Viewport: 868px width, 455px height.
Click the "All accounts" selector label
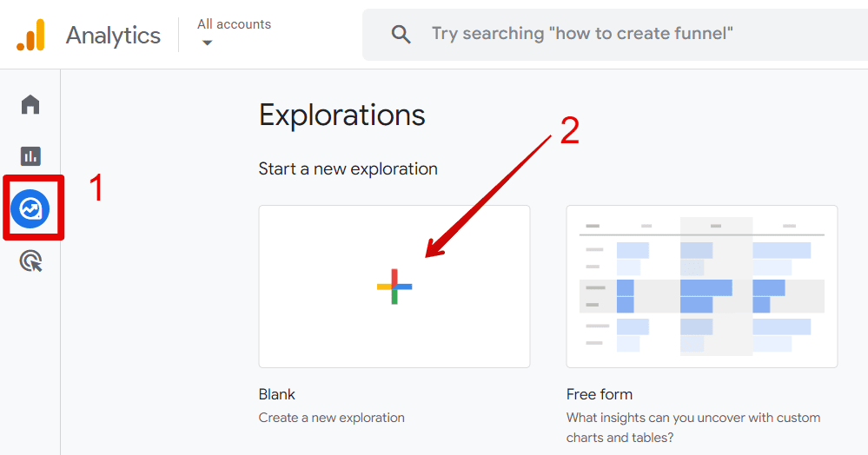[x=234, y=24]
